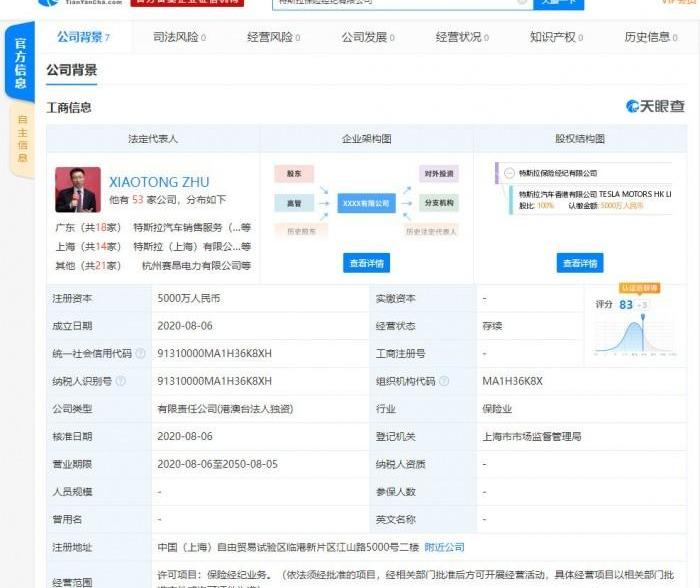Screen dimensions: 700x588
Task: Click the search input field at top
Action: (402, 3)
